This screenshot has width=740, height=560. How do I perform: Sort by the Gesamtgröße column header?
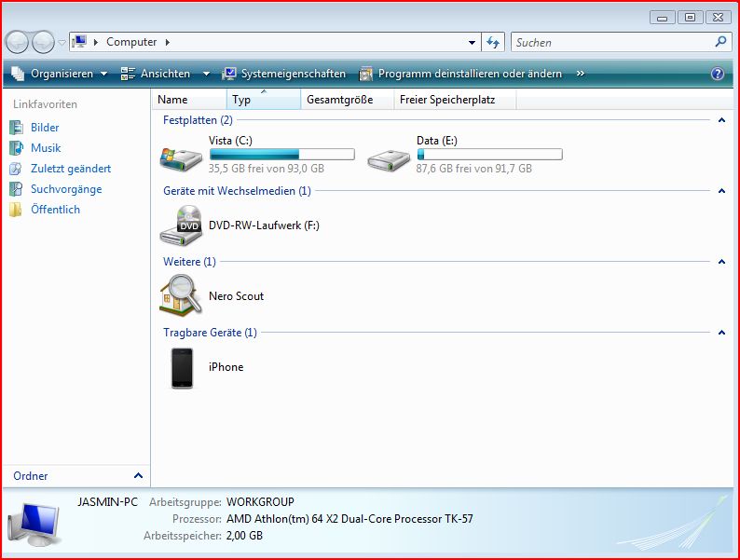tap(340, 100)
